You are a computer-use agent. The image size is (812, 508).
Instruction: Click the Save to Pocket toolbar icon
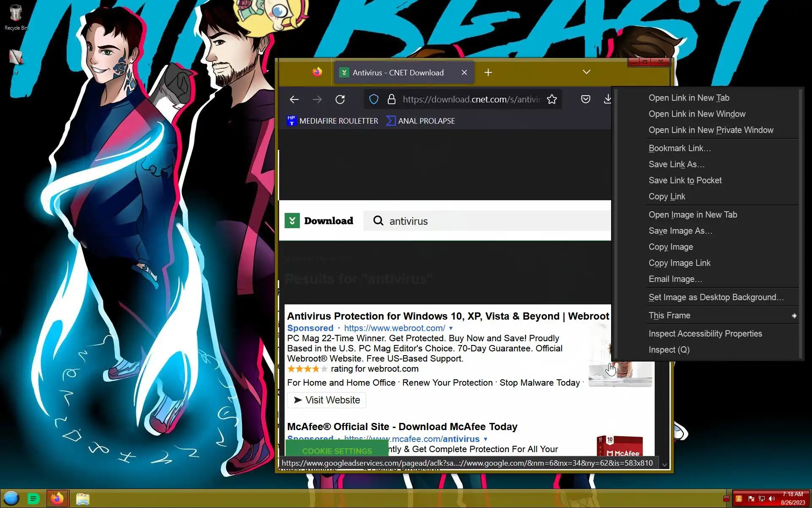[585, 99]
